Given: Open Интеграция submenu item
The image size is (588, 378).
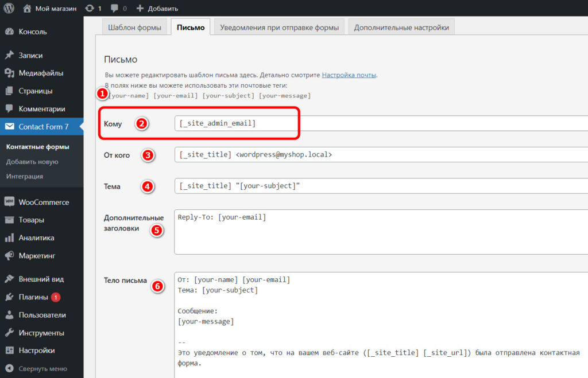Looking at the screenshot, I should [25, 177].
